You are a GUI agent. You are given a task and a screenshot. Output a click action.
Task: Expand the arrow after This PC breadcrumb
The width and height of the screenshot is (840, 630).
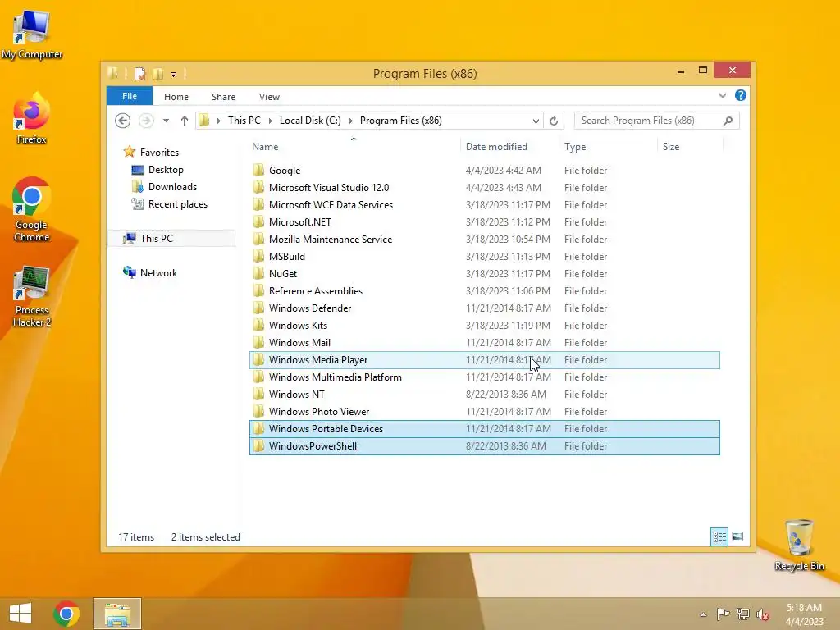[x=271, y=121]
